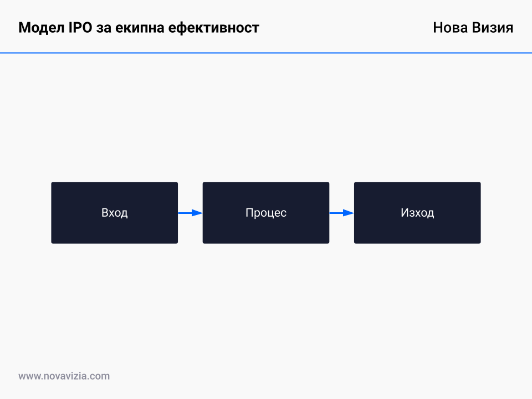Click the right edge of the Изход box

point(480,212)
